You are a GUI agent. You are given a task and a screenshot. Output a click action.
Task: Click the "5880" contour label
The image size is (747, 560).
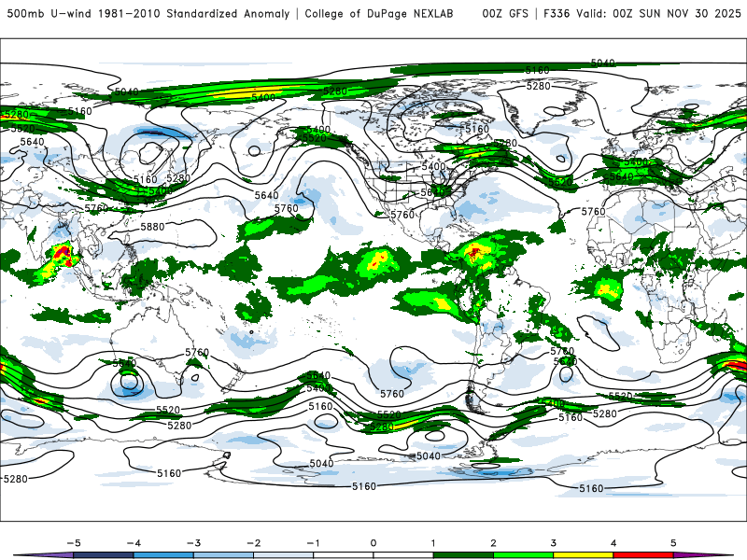[x=152, y=227]
